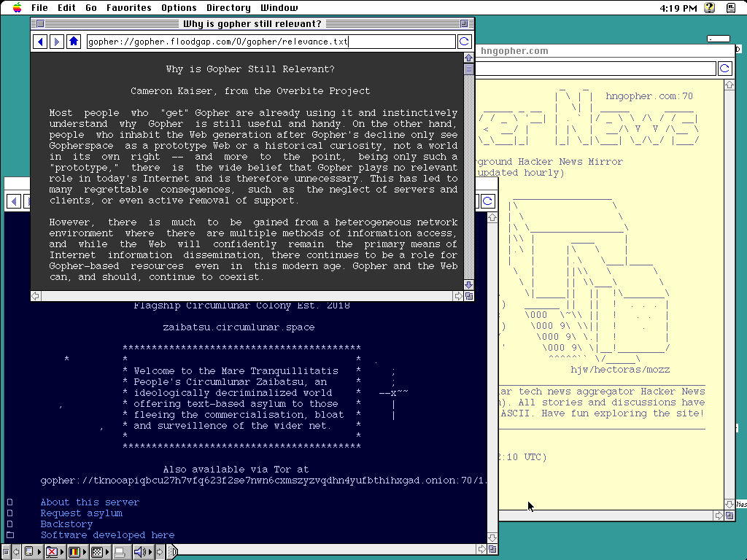747x560 pixels.
Task: Collapse the Control Strip using its end tab
Action: click(x=173, y=552)
